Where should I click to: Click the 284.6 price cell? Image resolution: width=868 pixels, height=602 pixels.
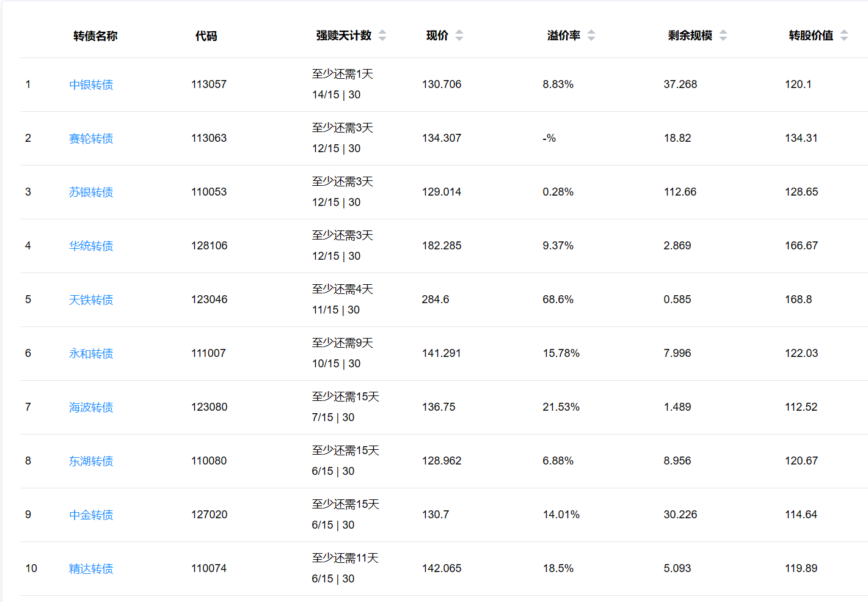(436, 299)
